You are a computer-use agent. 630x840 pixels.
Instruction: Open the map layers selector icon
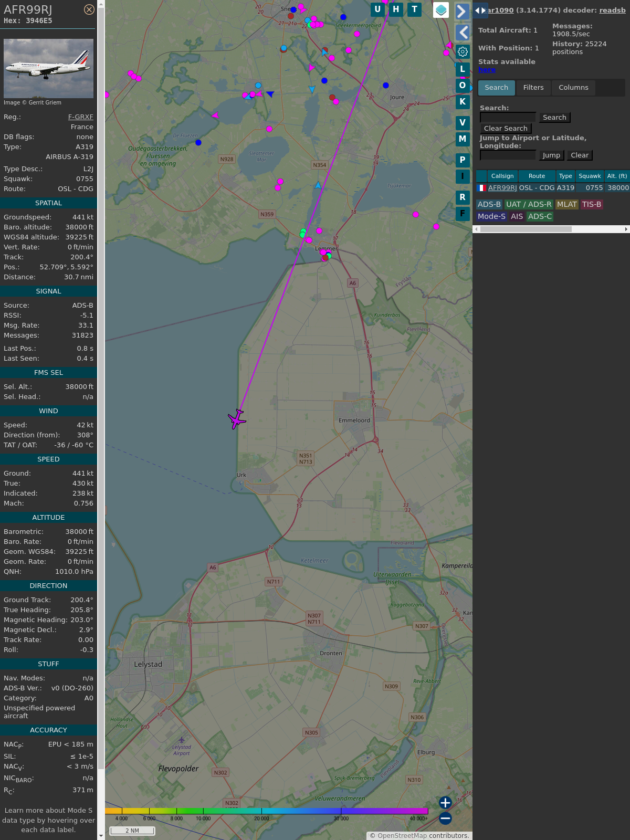pyautogui.click(x=441, y=10)
